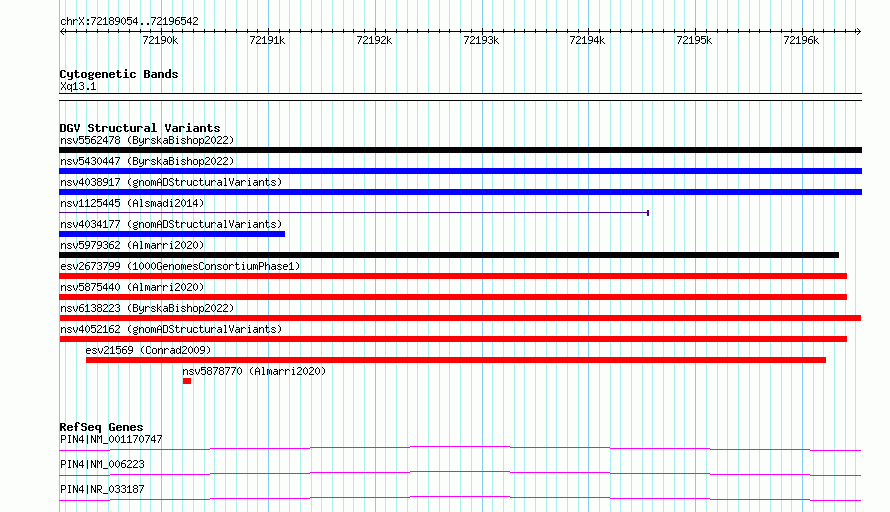Click the PIN4|NM_001170747 gene label
Image resolution: width=890 pixels, height=512 pixels.
click(111, 439)
